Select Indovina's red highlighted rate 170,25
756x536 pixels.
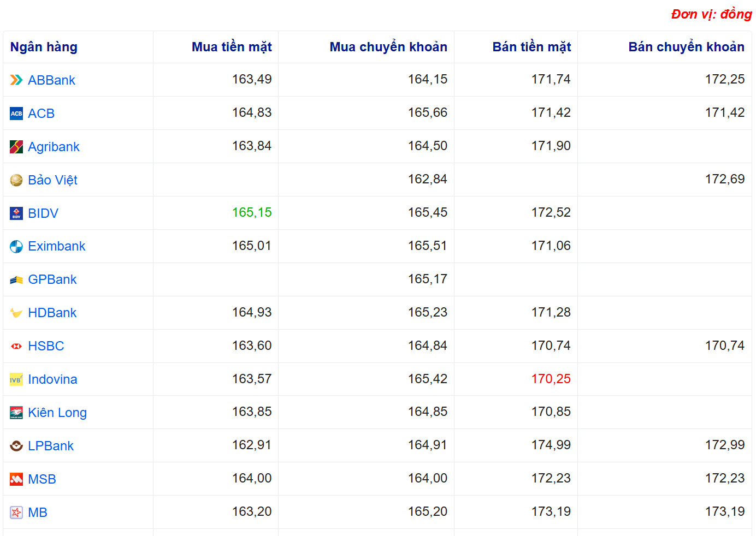point(551,379)
